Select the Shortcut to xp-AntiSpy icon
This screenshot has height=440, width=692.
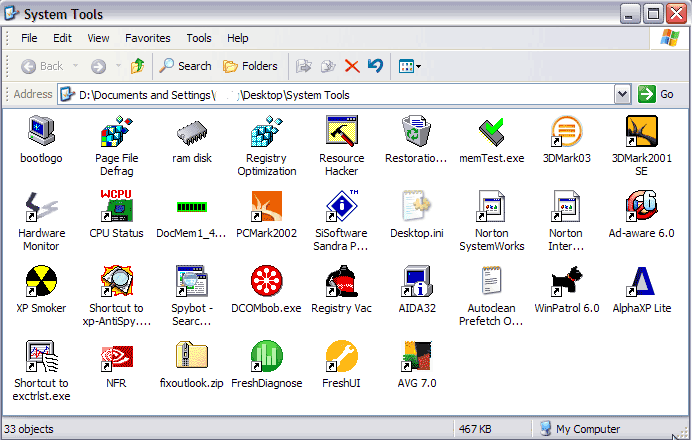point(117,281)
